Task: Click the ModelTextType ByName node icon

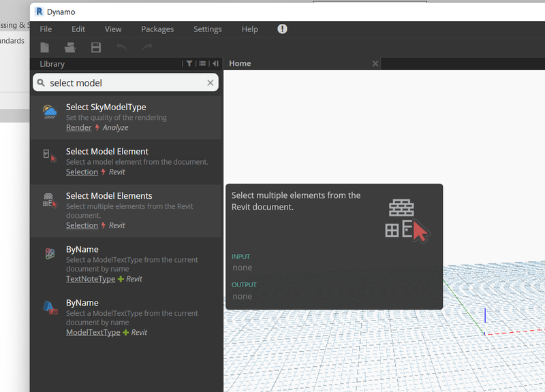Action: pos(50,308)
